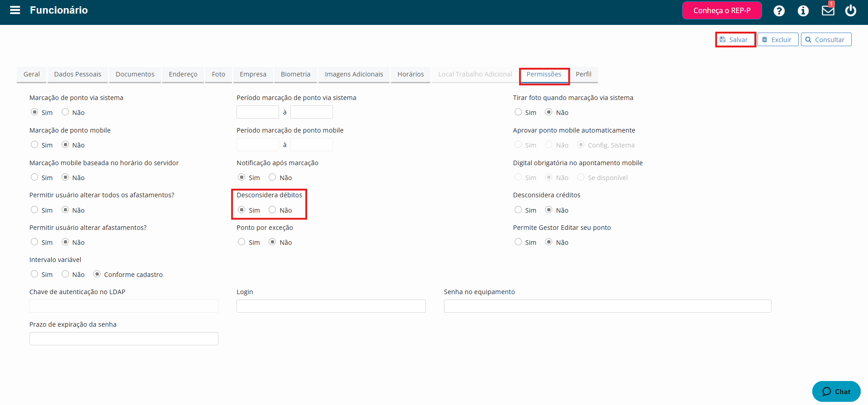Switch to the Biometria tab
The image size is (868, 405).
pyautogui.click(x=295, y=74)
